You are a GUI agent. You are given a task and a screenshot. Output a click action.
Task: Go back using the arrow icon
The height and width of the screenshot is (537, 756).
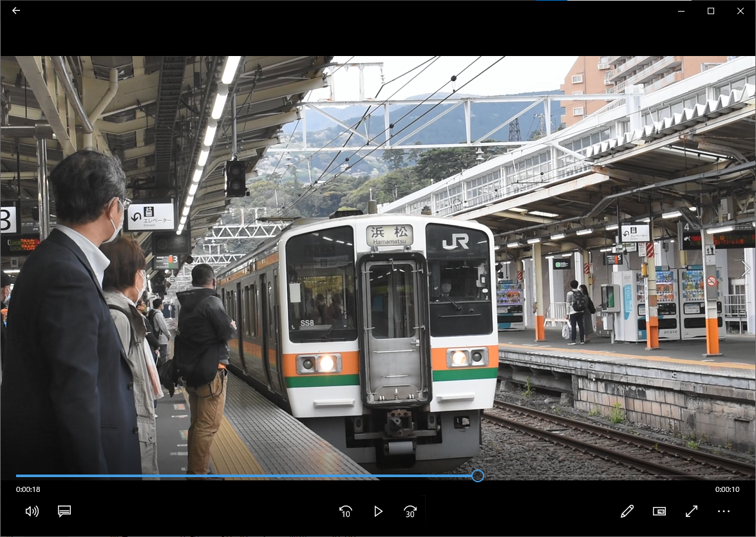pos(16,10)
